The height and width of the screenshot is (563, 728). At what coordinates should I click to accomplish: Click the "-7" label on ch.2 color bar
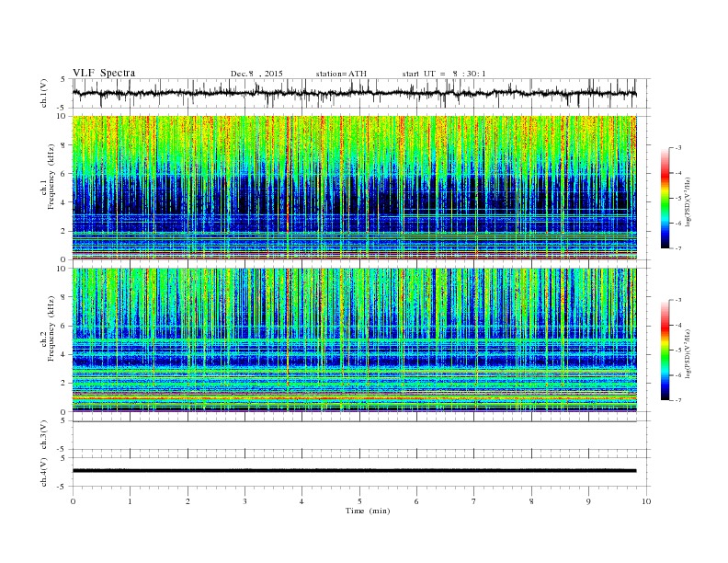pos(678,400)
